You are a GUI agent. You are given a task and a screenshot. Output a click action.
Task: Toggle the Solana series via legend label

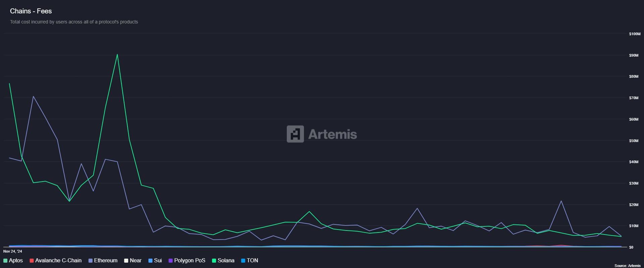tap(226, 261)
